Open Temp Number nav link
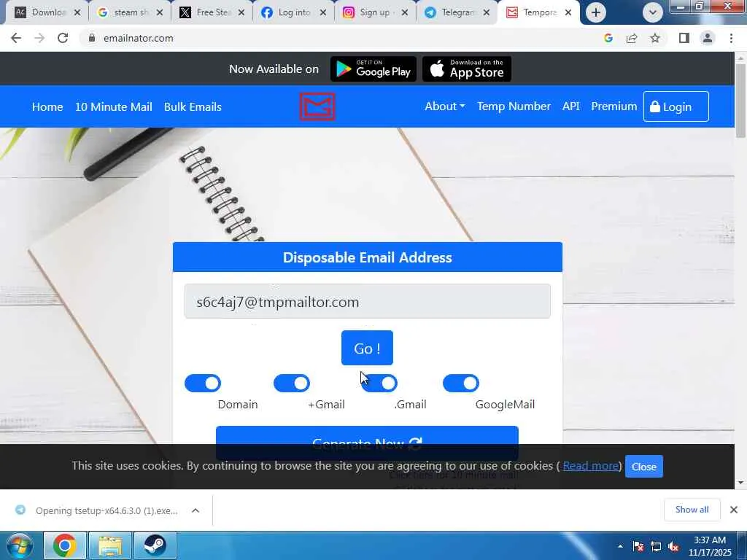The width and height of the screenshot is (747, 560). [514, 106]
